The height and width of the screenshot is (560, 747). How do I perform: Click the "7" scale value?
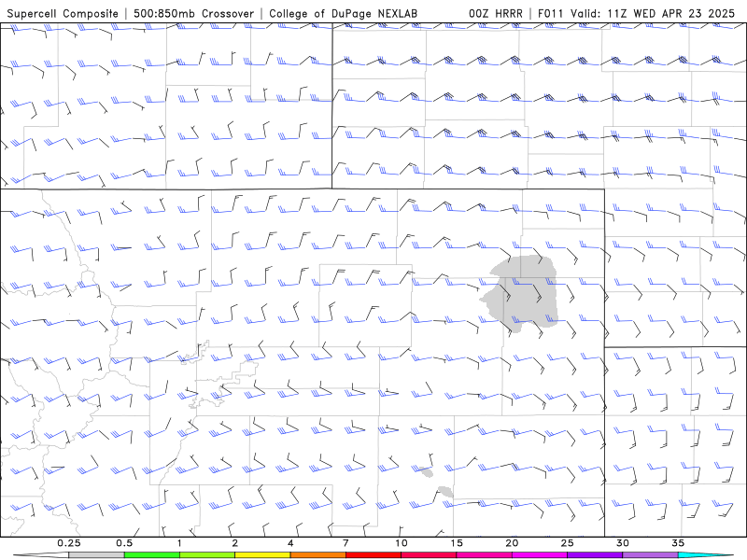click(345, 543)
